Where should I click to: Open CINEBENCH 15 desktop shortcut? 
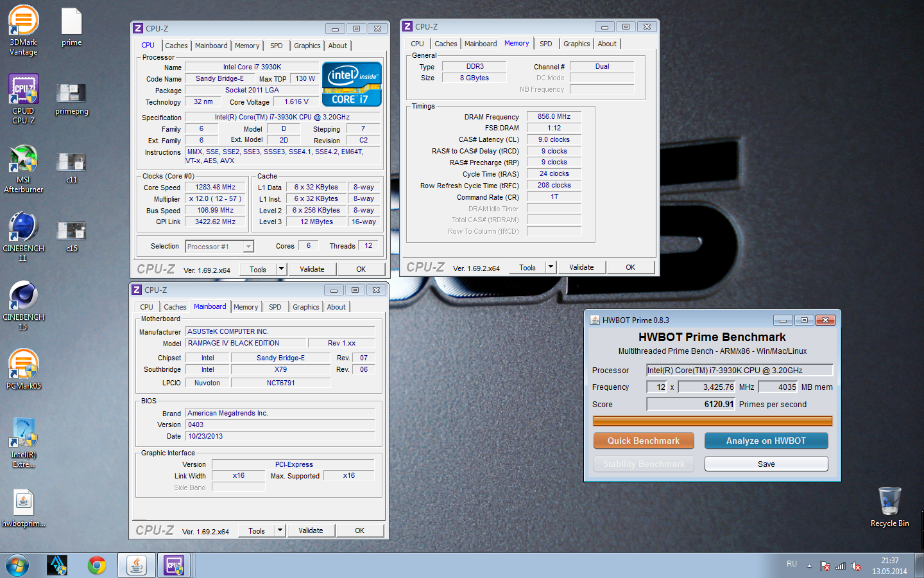pyautogui.click(x=24, y=306)
